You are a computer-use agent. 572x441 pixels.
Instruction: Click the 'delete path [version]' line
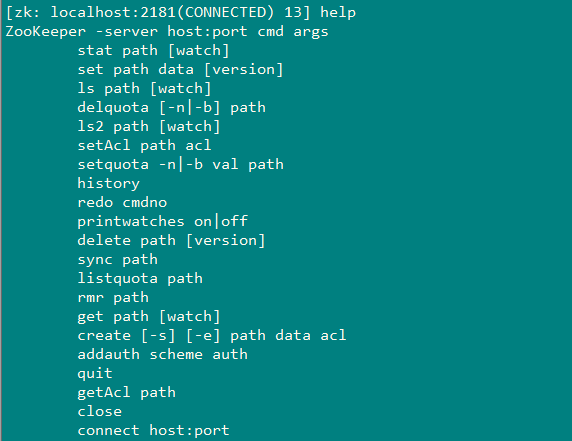[171, 240]
